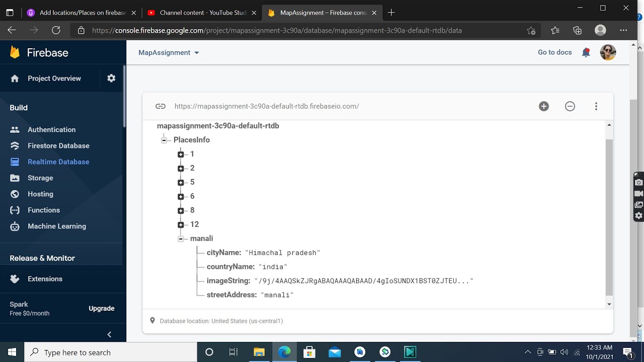Open a new browser tab
644x362 pixels.
click(391, 13)
